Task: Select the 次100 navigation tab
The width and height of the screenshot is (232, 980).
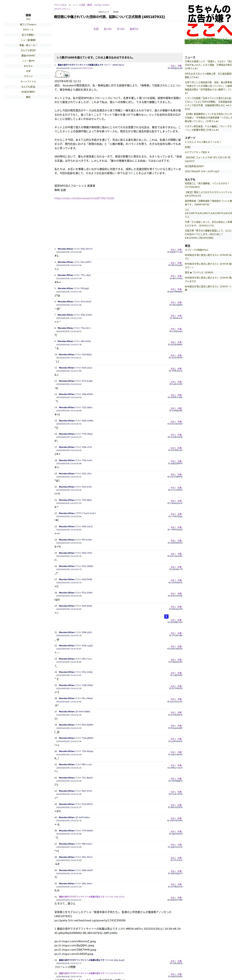Action: click(121, 29)
